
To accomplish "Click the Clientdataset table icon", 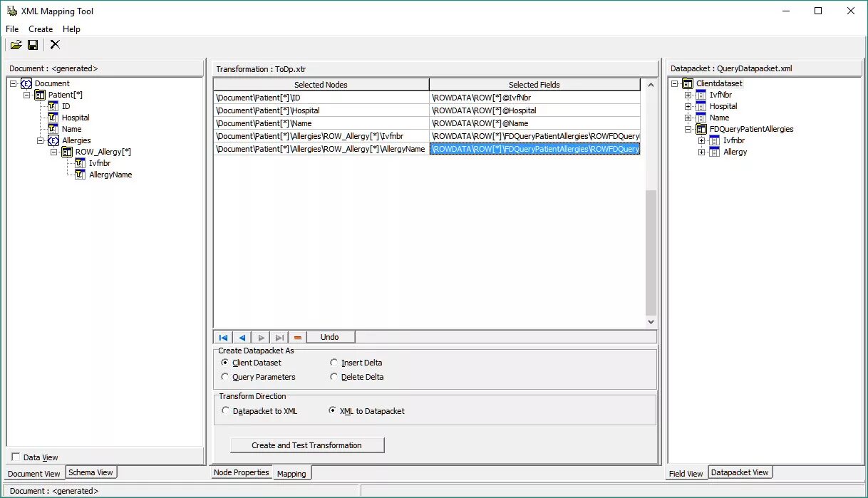I will (x=688, y=83).
